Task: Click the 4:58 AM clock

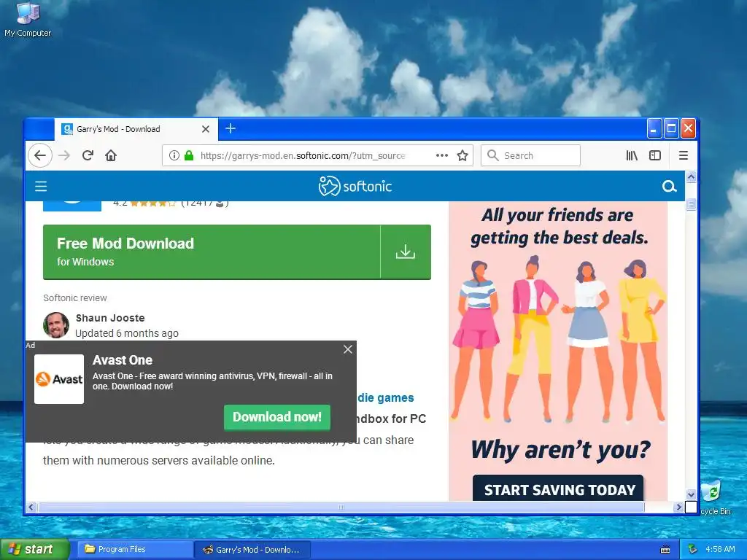Action: [x=720, y=550]
